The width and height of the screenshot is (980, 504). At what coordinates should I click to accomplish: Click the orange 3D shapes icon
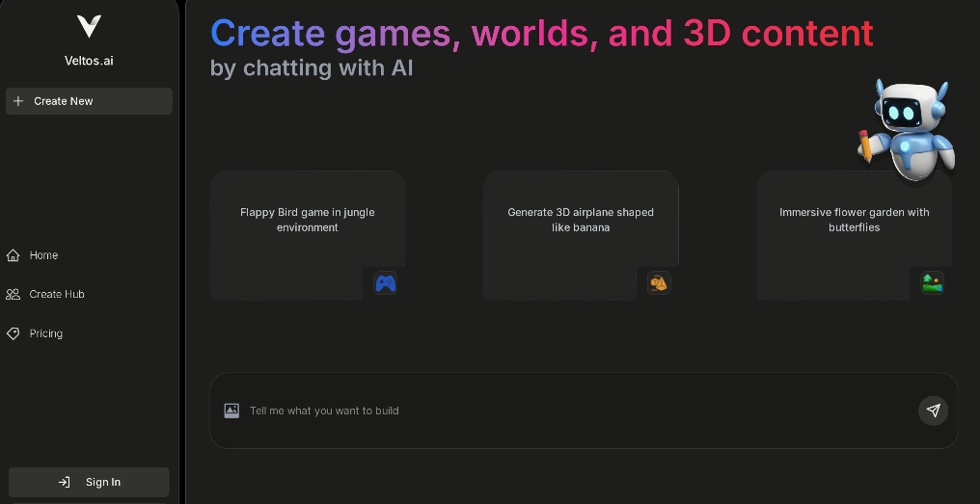659,283
